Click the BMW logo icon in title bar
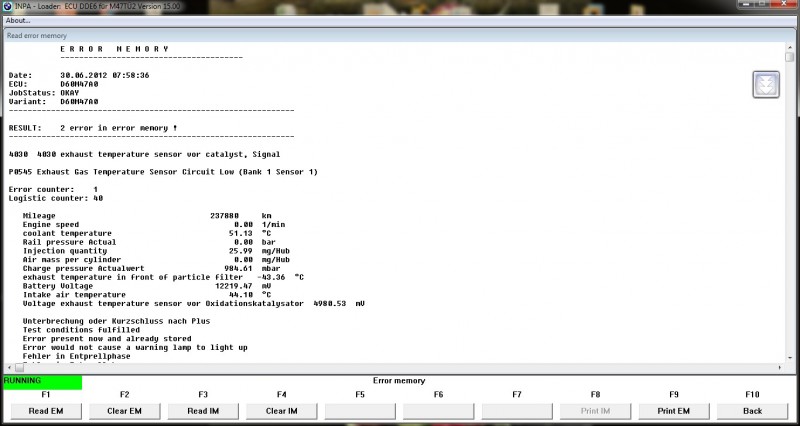800x426 pixels. [7, 7]
